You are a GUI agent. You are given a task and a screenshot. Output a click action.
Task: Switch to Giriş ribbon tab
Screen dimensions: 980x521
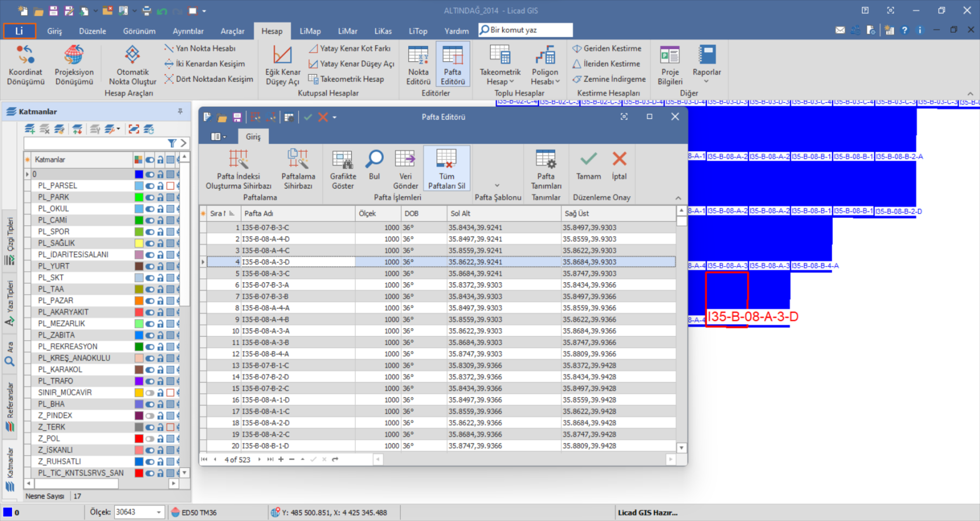[x=54, y=31]
